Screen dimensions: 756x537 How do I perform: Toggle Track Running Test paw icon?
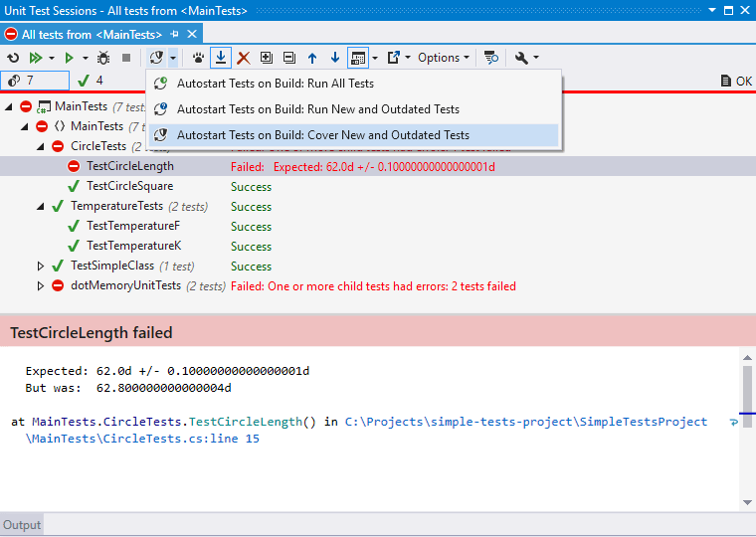[x=199, y=58]
